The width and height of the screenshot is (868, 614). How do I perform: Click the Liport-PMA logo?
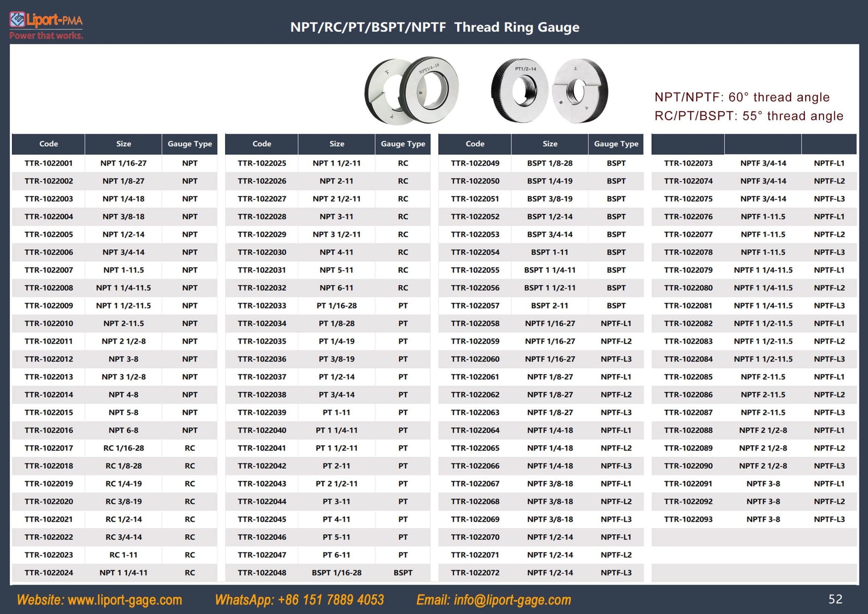coord(46,25)
